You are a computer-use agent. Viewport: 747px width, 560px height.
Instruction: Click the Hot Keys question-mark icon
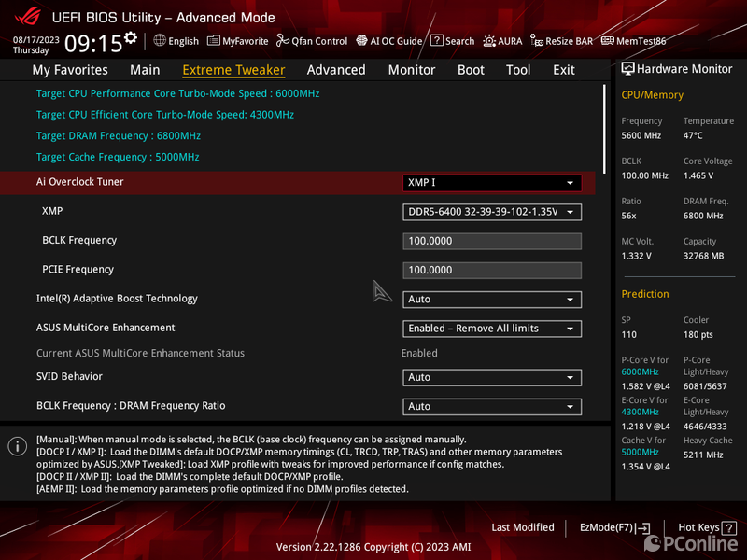(728, 527)
